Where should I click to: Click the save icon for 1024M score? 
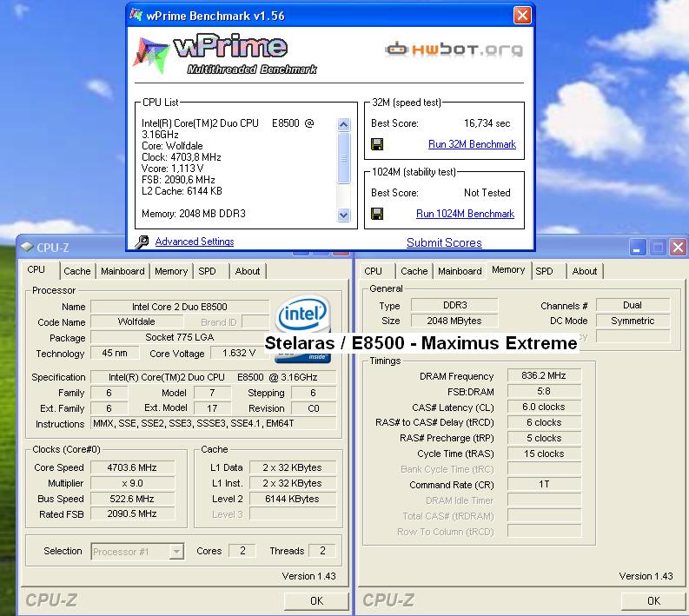(377, 214)
